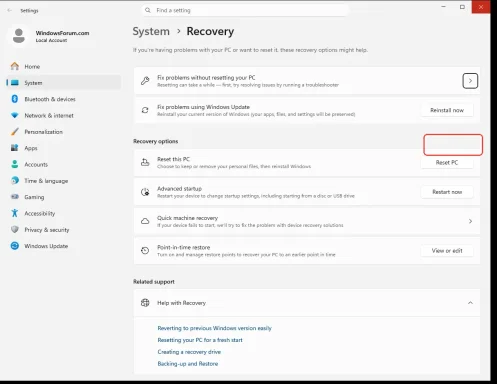Click the System breadcrumb

(x=151, y=31)
